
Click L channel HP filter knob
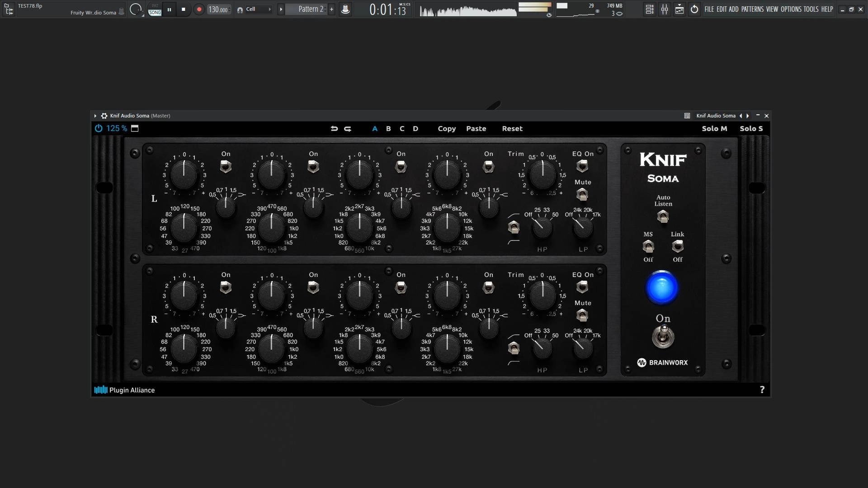click(542, 227)
